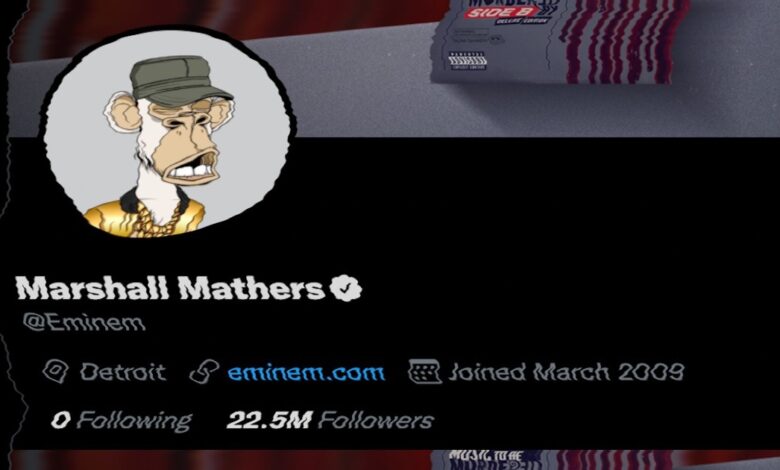The image size is (780, 470).
Task: Open the eminem.com website link
Action: pyautogui.click(x=306, y=372)
